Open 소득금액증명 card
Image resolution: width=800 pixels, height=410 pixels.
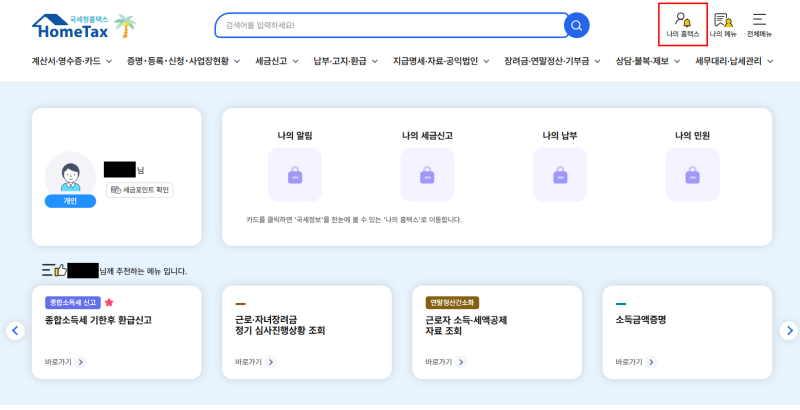pos(687,332)
